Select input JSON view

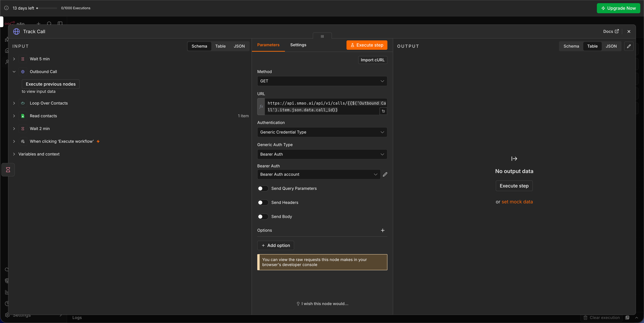coord(239,46)
